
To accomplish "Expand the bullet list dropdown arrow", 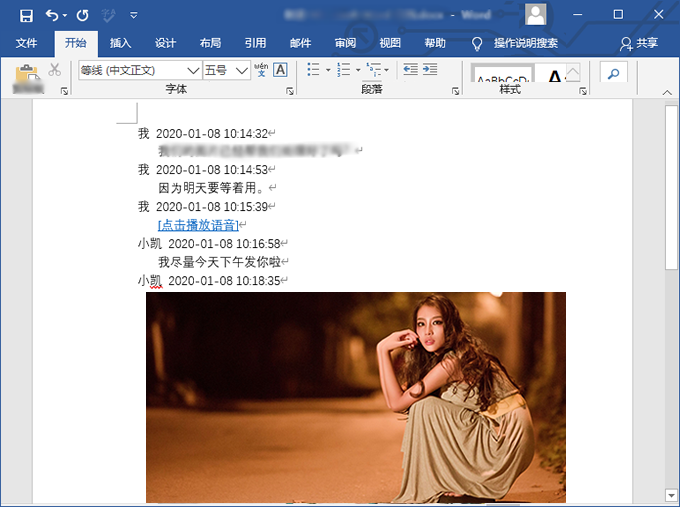I will coord(327,70).
